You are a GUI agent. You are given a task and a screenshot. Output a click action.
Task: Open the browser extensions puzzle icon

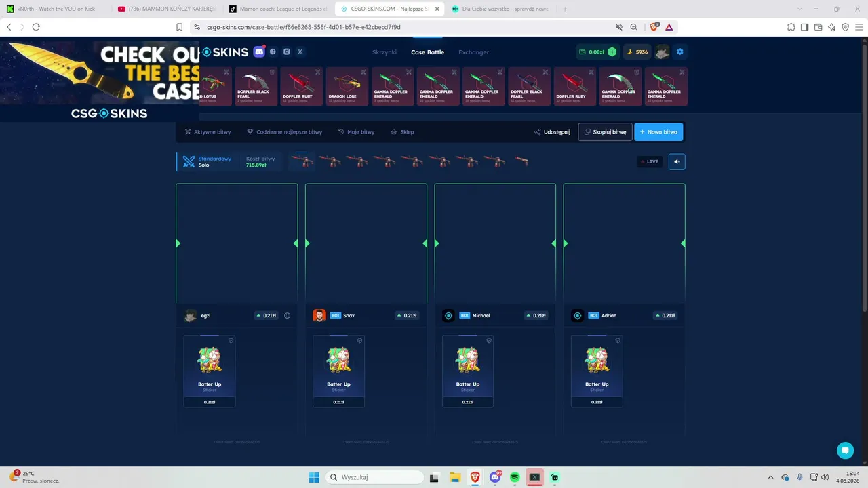click(x=791, y=27)
